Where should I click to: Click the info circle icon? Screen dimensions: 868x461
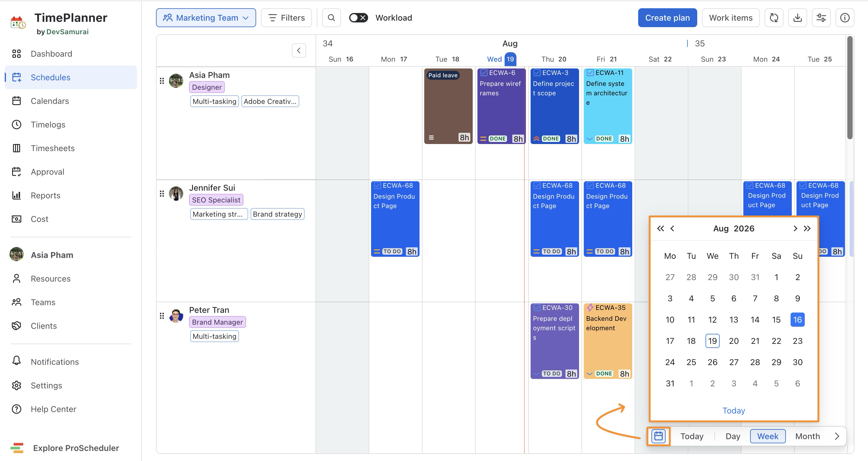(x=845, y=17)
